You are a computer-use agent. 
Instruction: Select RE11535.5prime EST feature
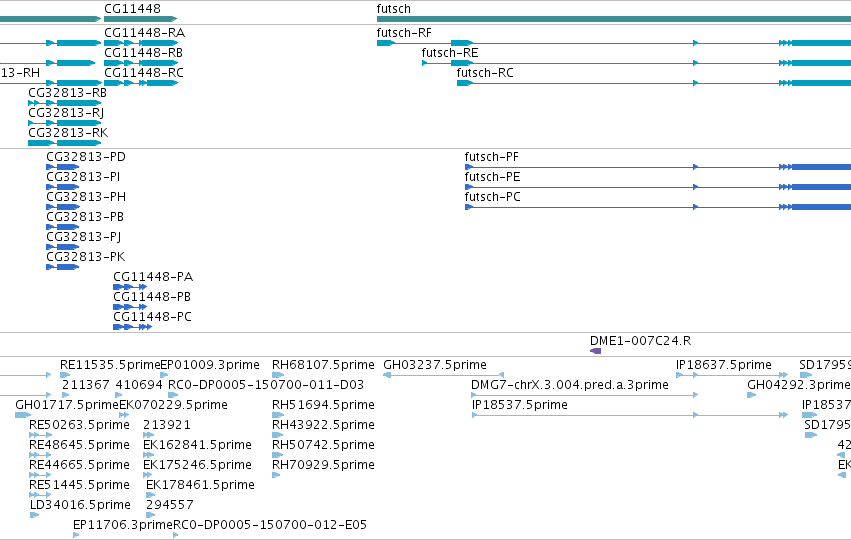(x=65, y=375)
